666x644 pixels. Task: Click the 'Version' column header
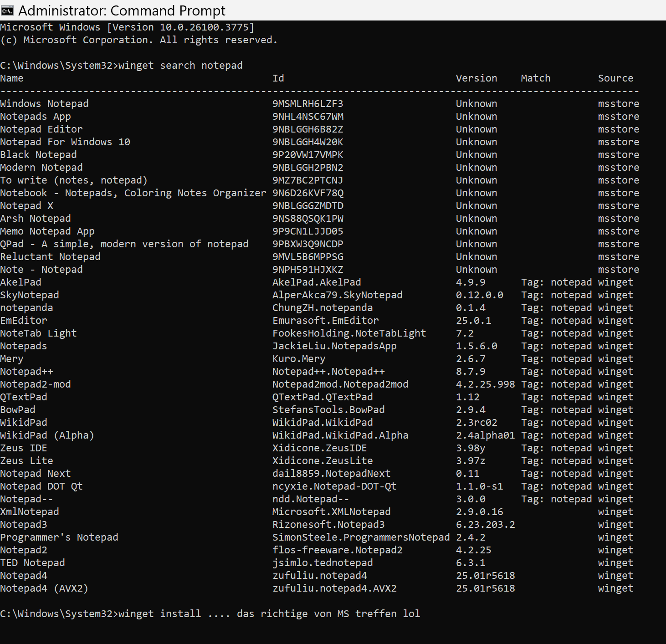[x=476, y=78]
